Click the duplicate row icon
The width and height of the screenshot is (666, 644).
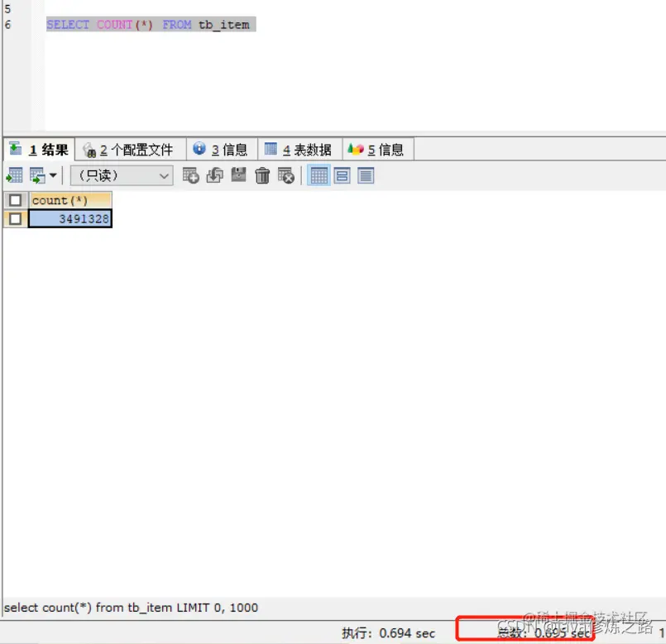click(214, 175)
